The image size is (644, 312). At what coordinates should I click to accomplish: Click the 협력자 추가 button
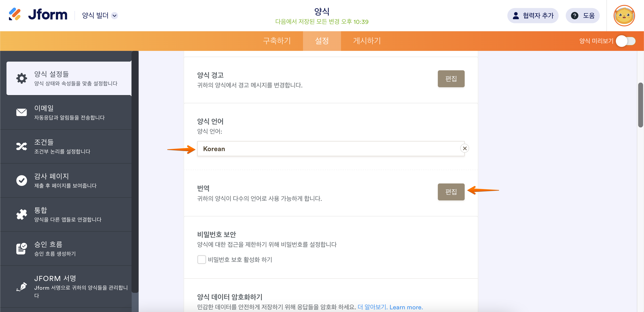pyautogui.click(x=533, y=16)
